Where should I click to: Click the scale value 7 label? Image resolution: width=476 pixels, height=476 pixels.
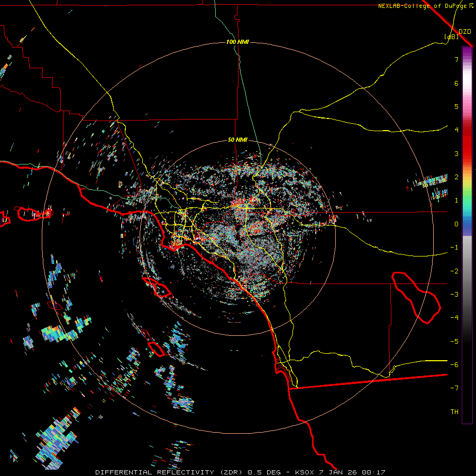tap(456, 59)
